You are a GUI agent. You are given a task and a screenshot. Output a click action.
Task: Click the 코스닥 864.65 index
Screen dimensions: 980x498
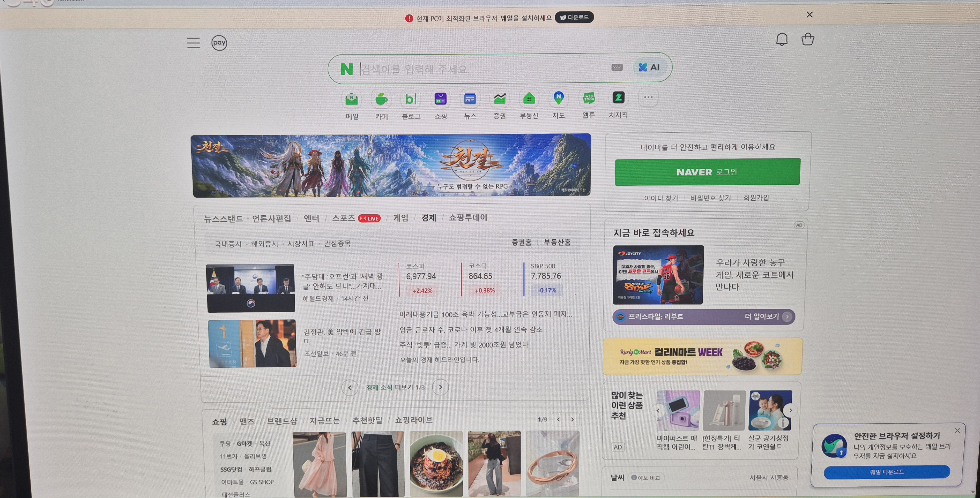[484, 279]
